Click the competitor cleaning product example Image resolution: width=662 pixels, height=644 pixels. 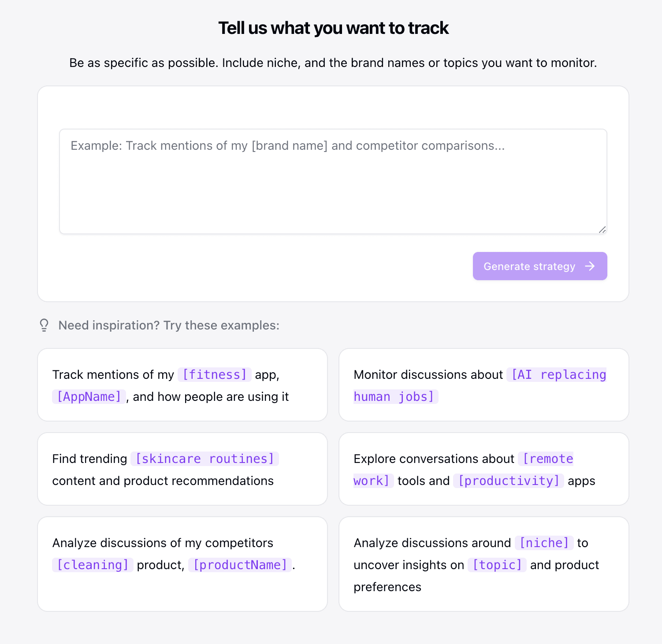(x=182, y=564)
